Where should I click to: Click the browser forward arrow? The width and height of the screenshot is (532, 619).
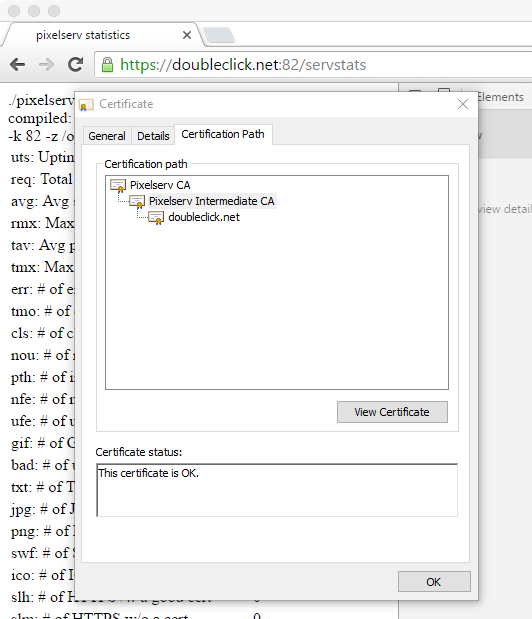(47, 64)
